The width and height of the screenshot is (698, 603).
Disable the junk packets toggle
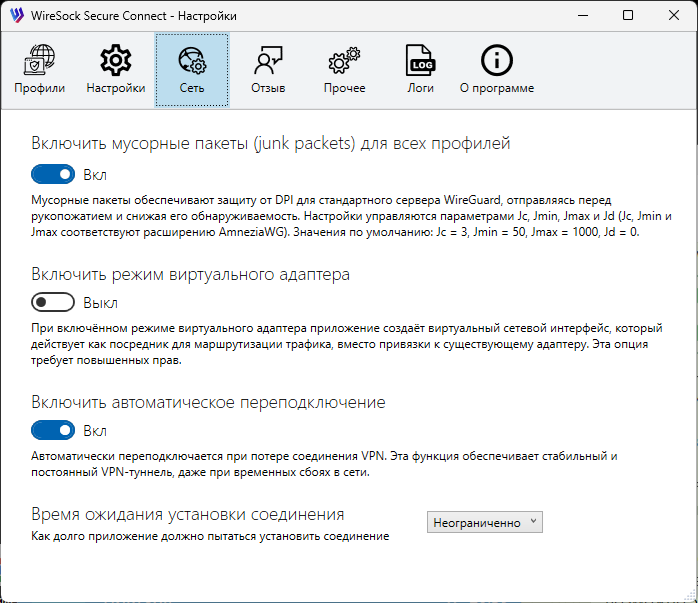coord(53,174)
